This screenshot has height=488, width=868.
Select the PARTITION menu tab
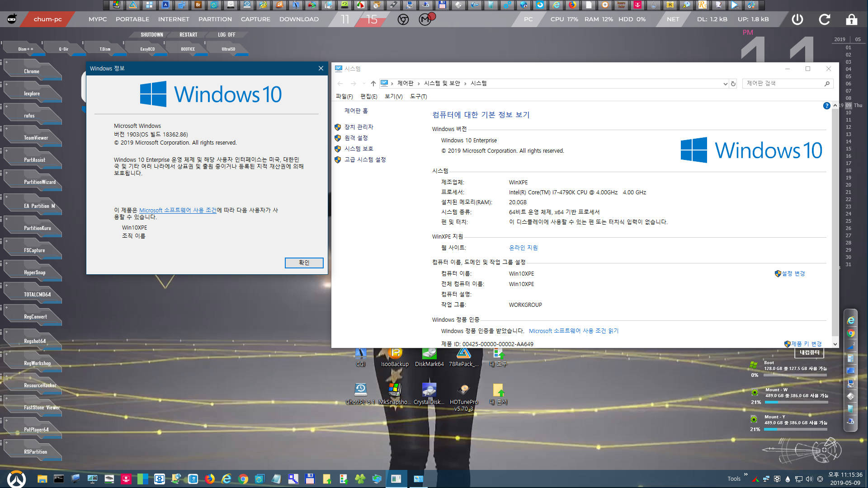click(x=215, y=19)
